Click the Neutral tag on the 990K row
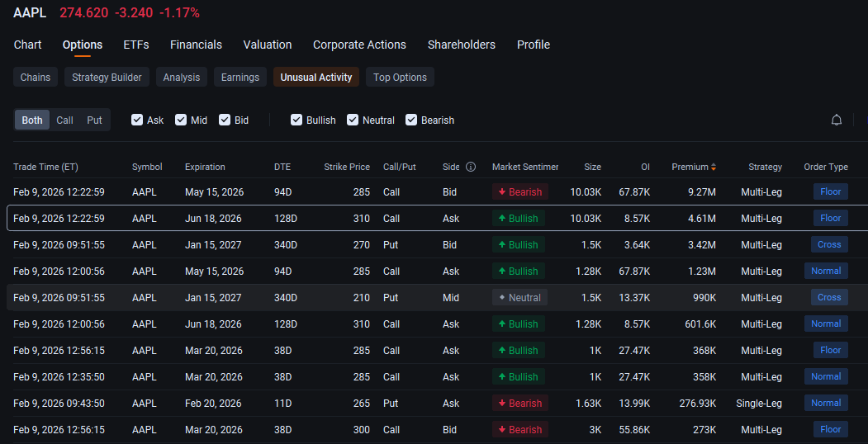This screenshot has height=444, width=868. coord(519,297)
